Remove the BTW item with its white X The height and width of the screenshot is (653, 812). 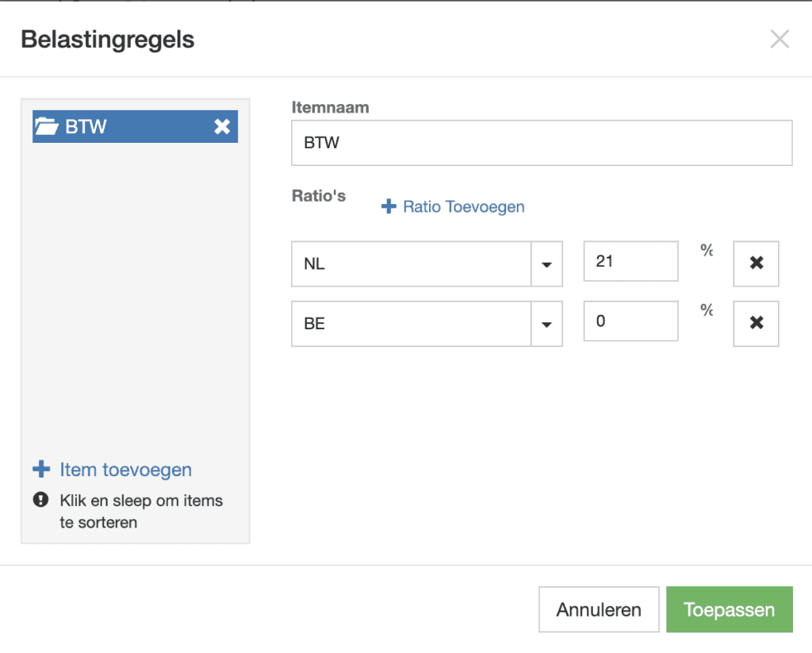(222, 126)
